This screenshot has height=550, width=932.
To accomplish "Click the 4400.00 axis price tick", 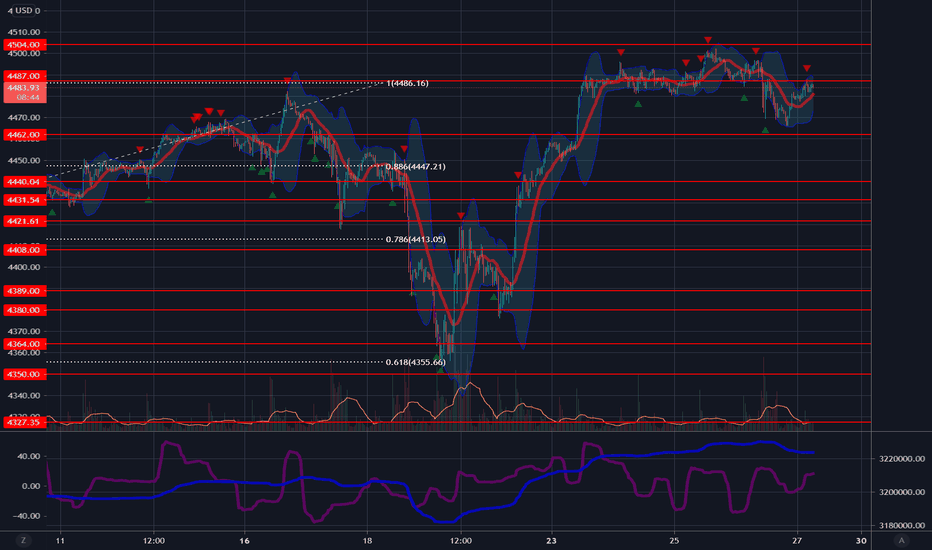I will coord(24,268).
